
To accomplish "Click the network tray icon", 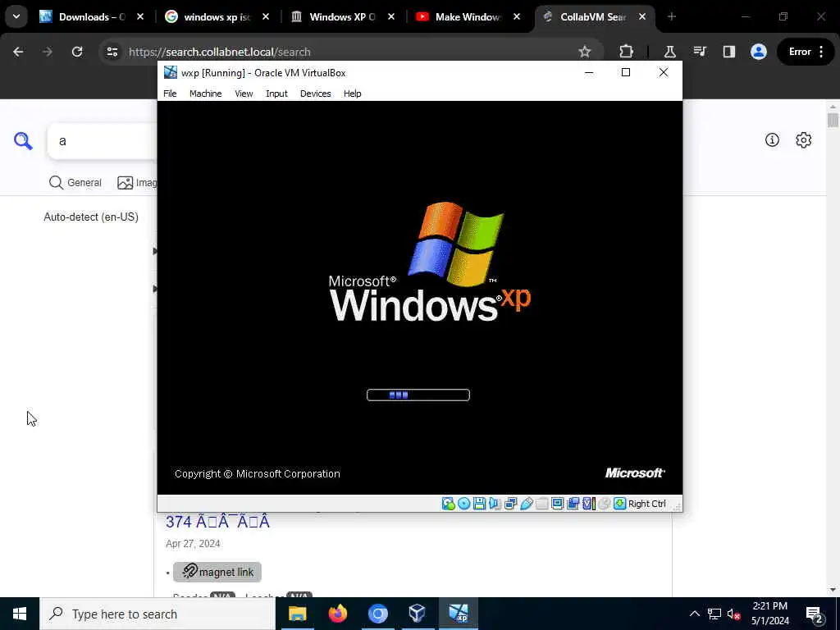I will coord(714,614).
